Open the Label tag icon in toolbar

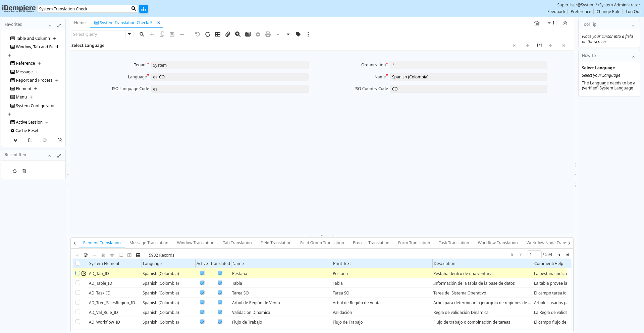click(298, 34)
